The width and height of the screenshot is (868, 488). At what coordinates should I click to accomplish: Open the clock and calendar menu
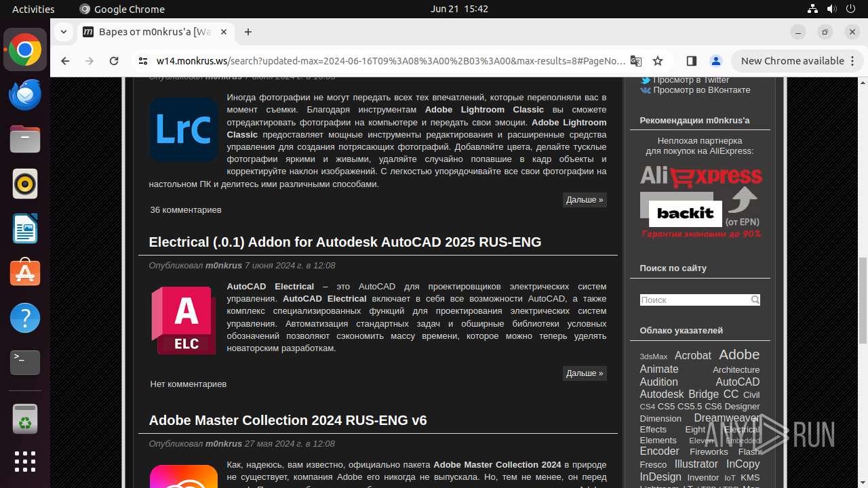pos(459,9)
